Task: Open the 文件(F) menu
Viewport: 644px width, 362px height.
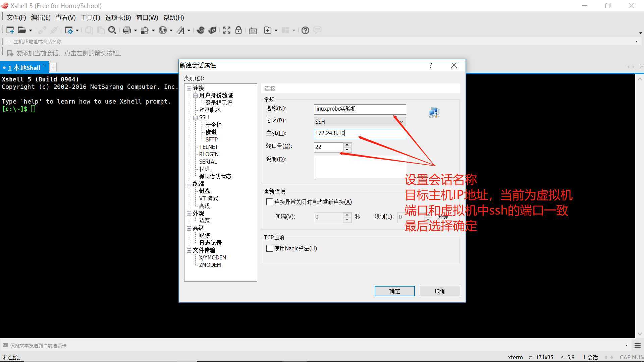Action: point(16,18)
